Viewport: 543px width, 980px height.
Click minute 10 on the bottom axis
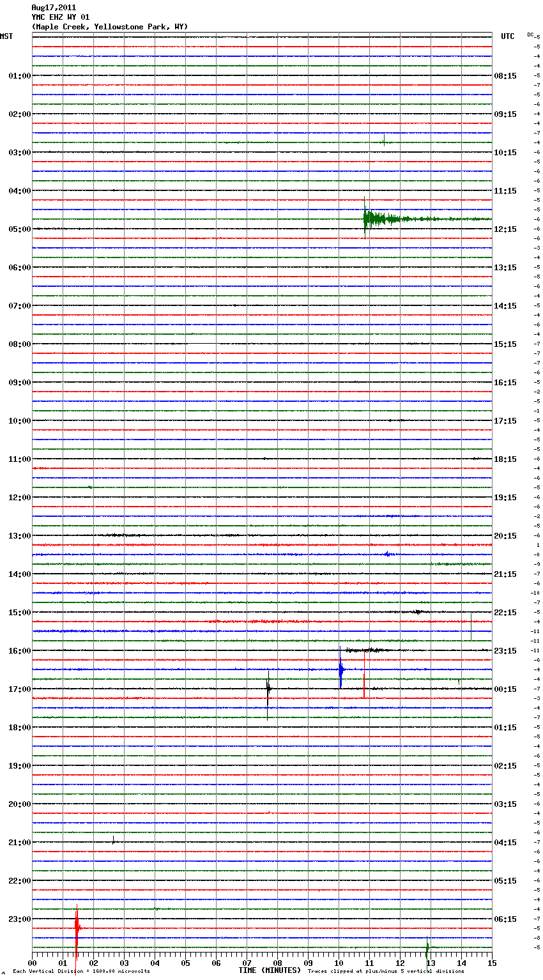pos(339,963)
